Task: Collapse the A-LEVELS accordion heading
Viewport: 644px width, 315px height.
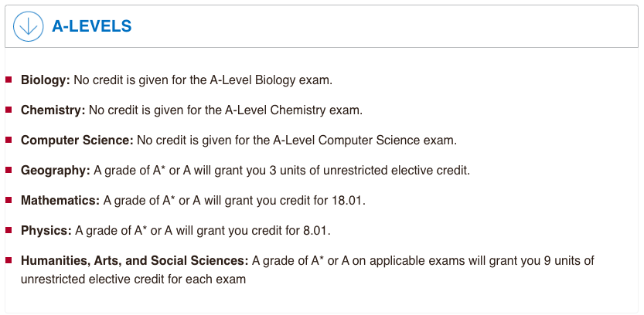Action: 91,26
